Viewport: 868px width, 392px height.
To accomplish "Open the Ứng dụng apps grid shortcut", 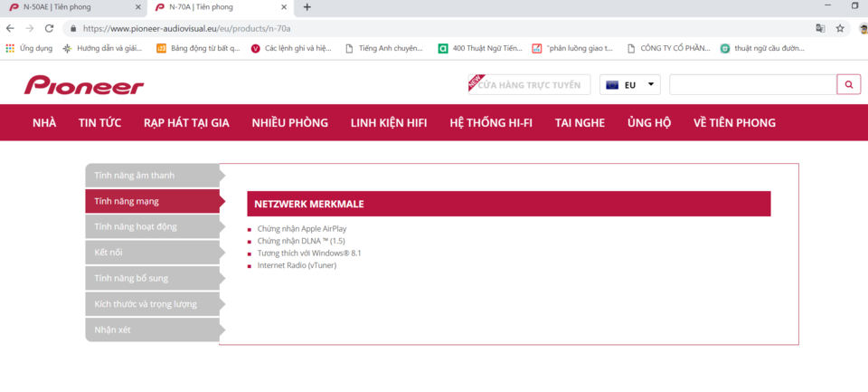I will 29,48.
